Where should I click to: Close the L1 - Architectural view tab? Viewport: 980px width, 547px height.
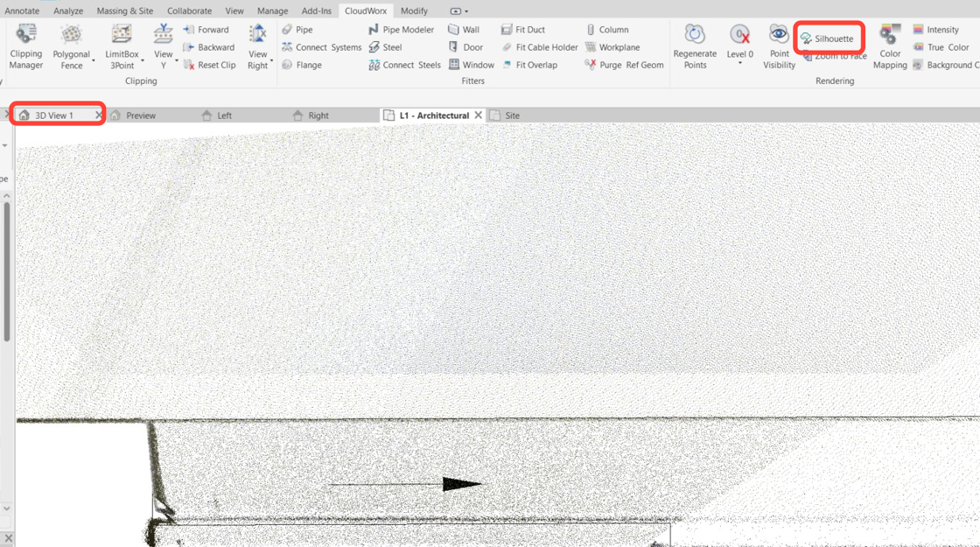(x=479, y=115)
